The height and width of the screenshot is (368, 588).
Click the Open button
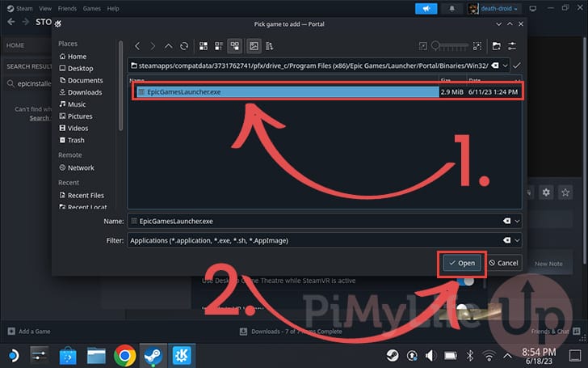click(462, 263)
